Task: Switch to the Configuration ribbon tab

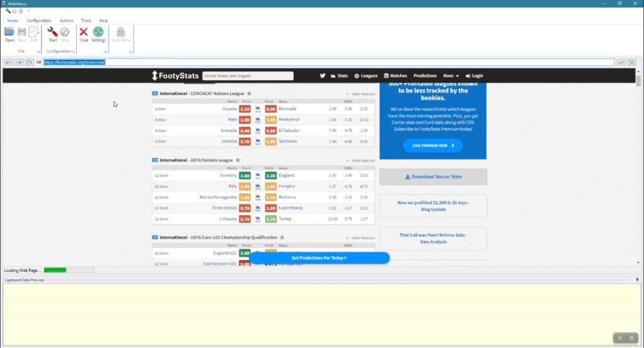Action: [39, 21]
